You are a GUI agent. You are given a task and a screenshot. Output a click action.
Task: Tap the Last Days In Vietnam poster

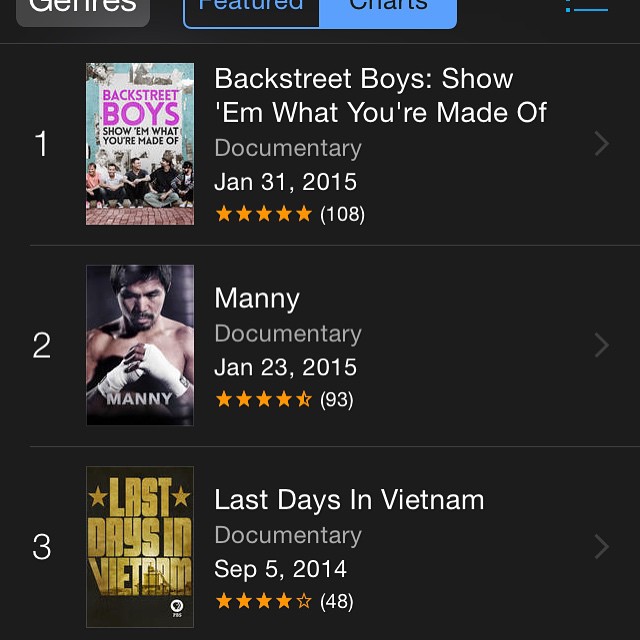(140, 546)
